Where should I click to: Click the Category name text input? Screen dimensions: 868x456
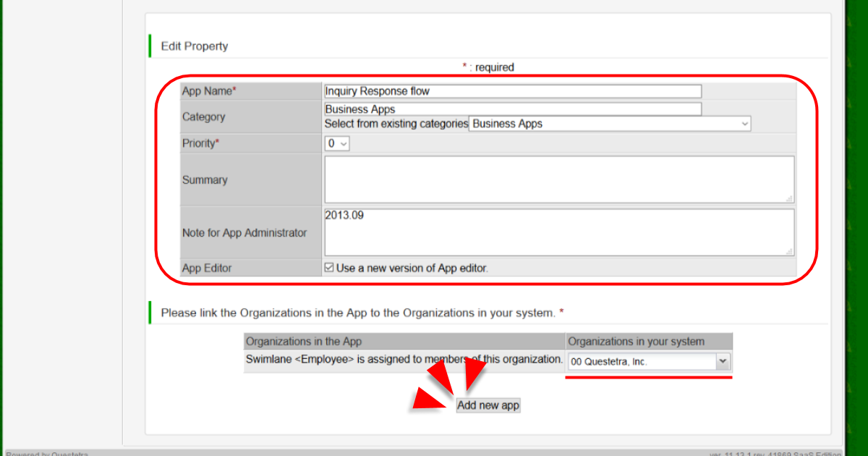point(513,109)
